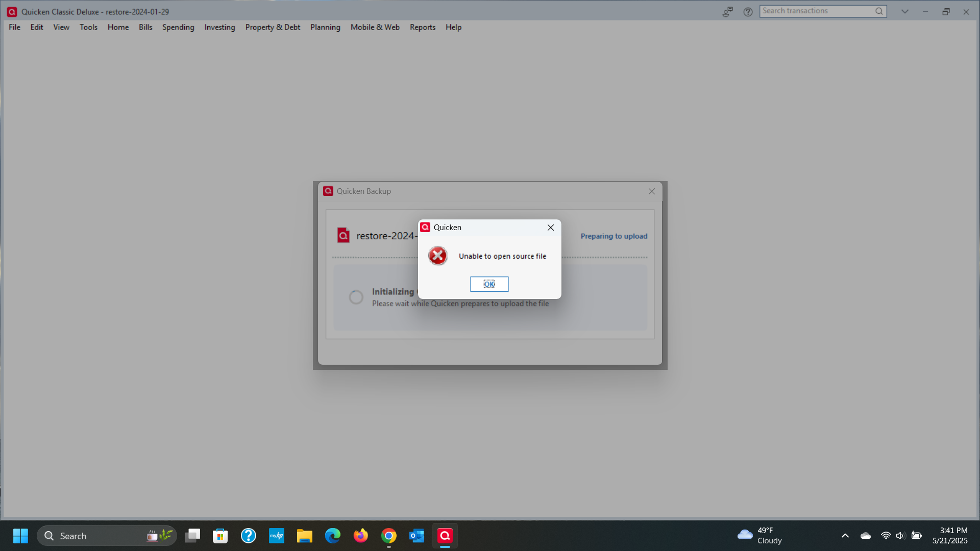Click OK in the Quicken error dialog
This screenshot has height=551, width=980.
[489, 284]
